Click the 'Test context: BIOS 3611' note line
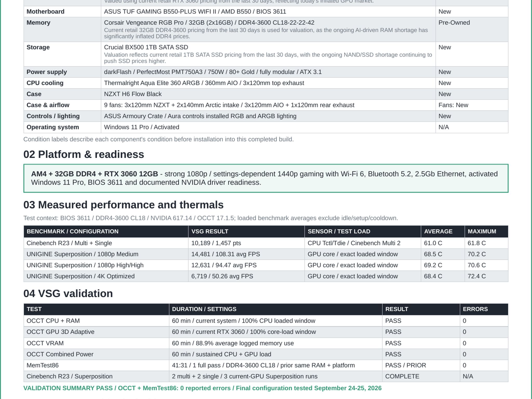 (211, 218)
